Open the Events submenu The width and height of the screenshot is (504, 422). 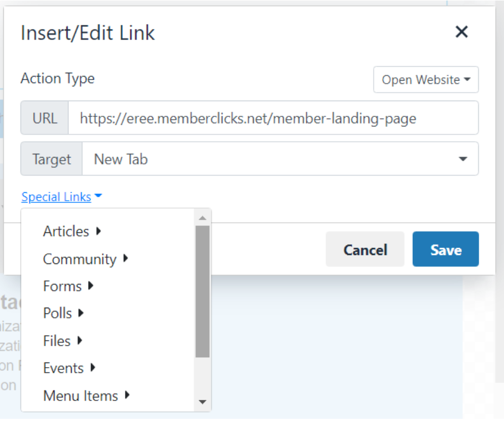tap(63, 368)
